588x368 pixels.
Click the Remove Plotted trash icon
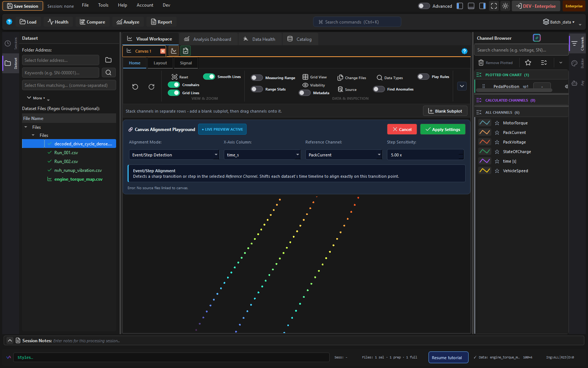click(x=481, y=63)
